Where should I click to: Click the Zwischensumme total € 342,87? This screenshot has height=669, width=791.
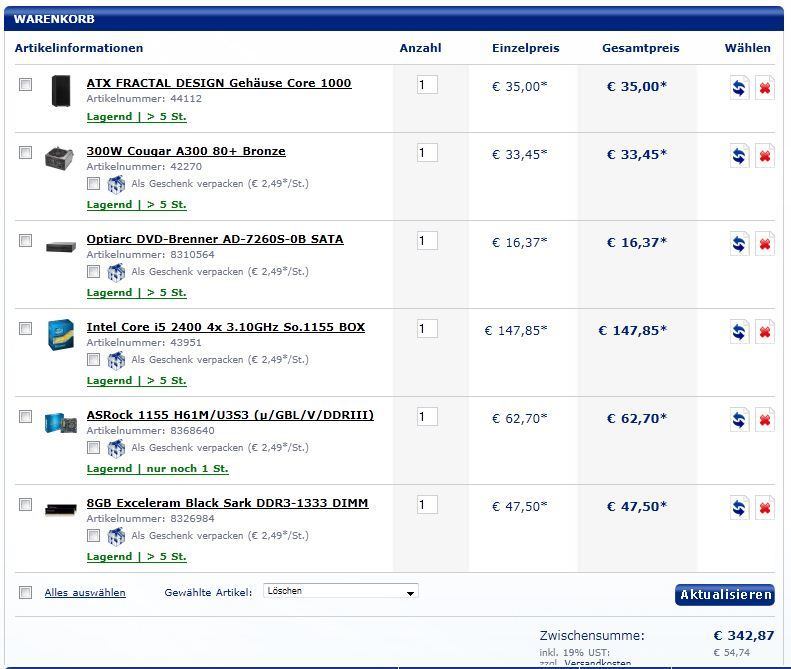(744, 636)
